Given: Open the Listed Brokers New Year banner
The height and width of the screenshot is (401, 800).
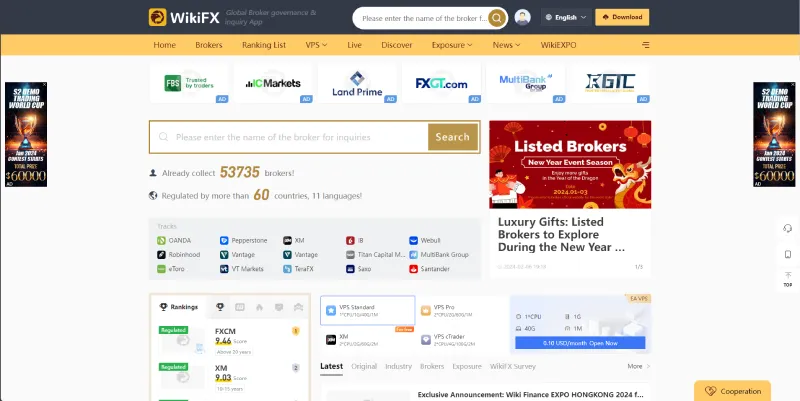Looking at the screenshot, I should [x=570, y=164].
